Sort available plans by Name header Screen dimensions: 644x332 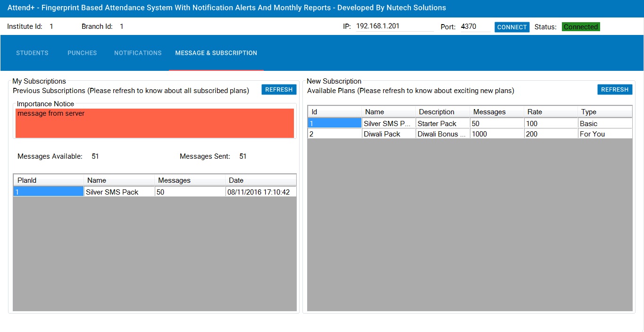[x=389, y=112]
